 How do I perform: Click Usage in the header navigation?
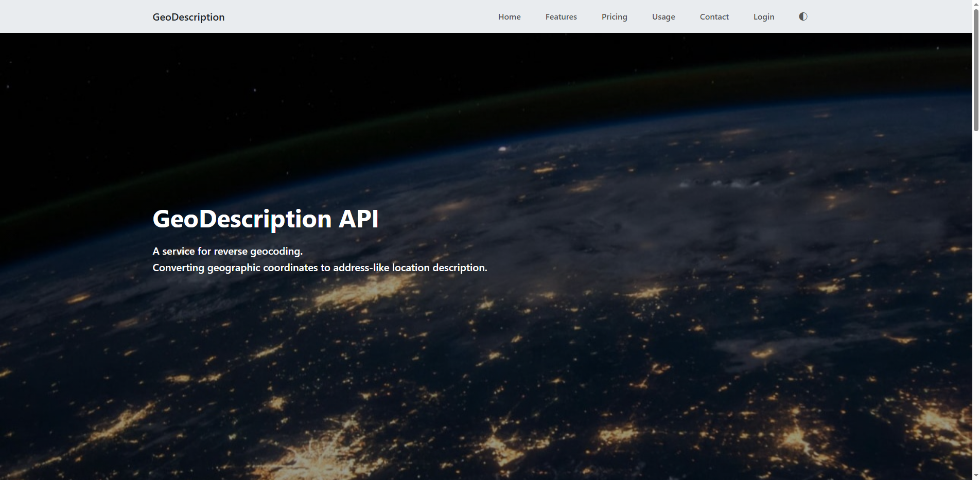(x=663, y=16)
